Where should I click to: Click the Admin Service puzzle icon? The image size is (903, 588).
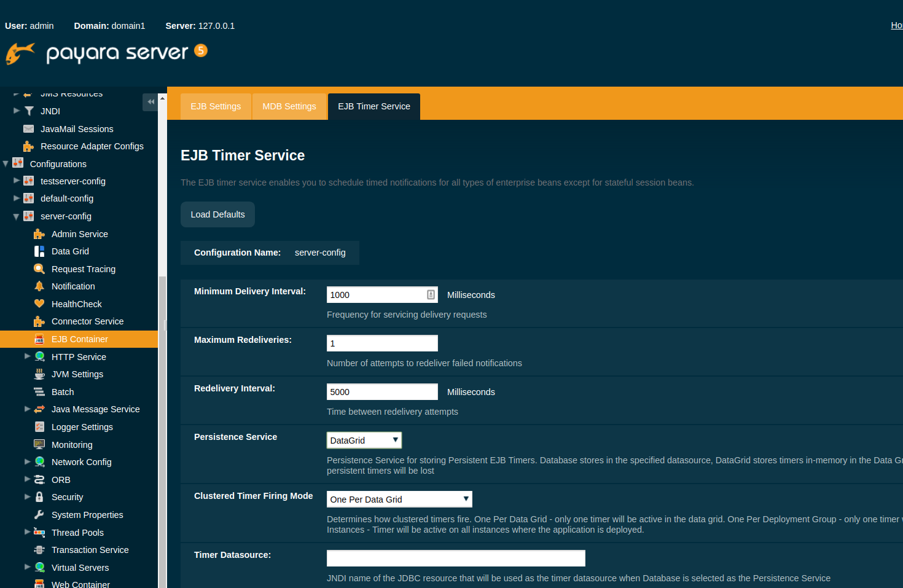click(39, 233)
